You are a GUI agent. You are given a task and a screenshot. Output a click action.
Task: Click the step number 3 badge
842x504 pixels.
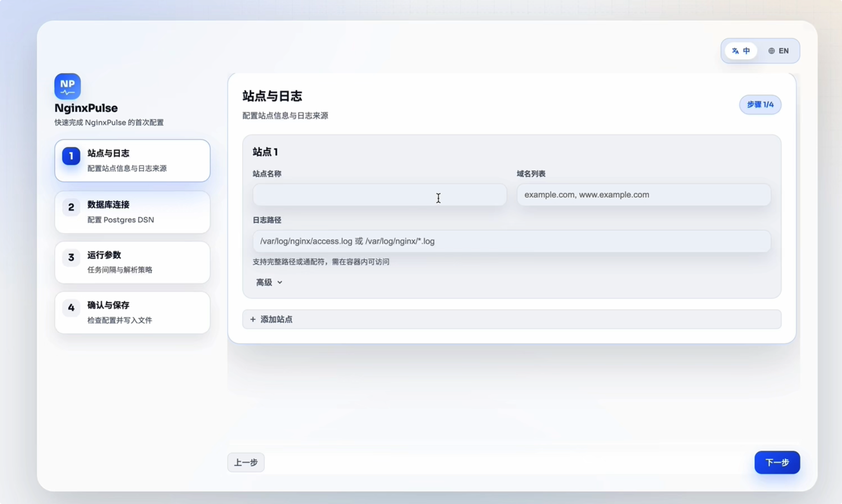[71, 257]
